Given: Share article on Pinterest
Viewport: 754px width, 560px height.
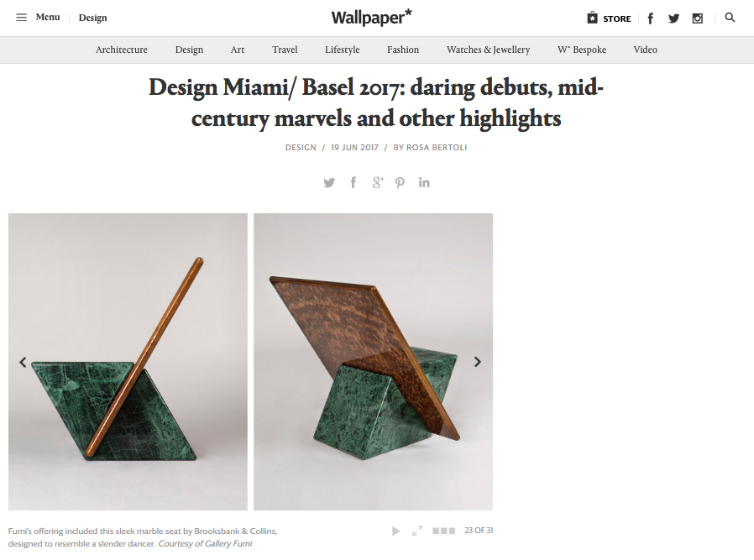Looking at the screenshot, I should point(400,183).
